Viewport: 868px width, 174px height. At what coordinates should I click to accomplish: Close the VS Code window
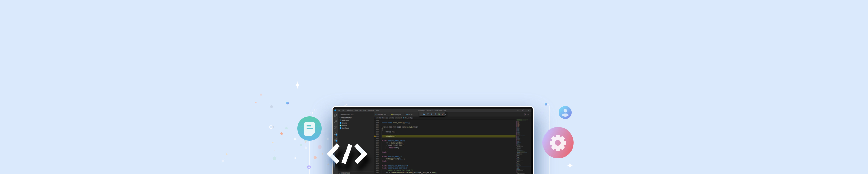pos(529,110)
